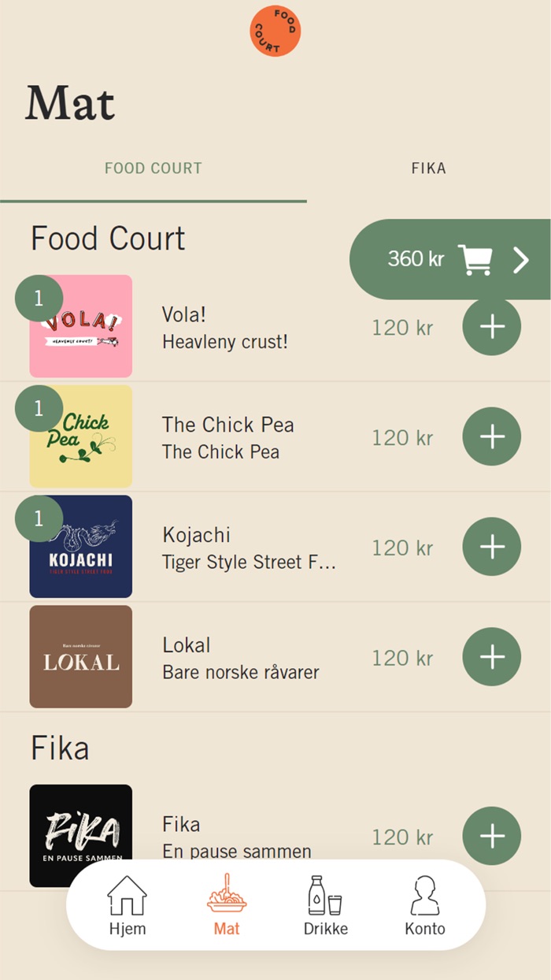
Task: Expand the cart with the right chevron
Action: coord(521,258)
